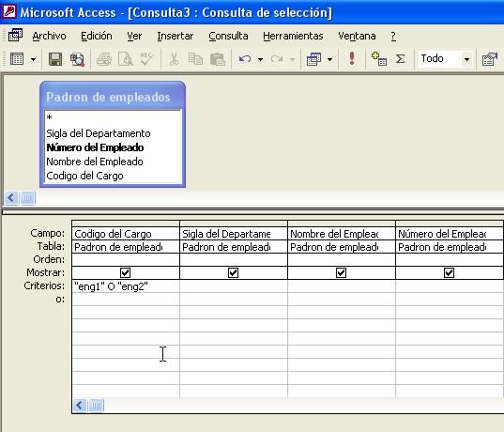504x432 pixels.
Task: Select the Codigo del Cargo column selector bar
Action: [126, 224]
